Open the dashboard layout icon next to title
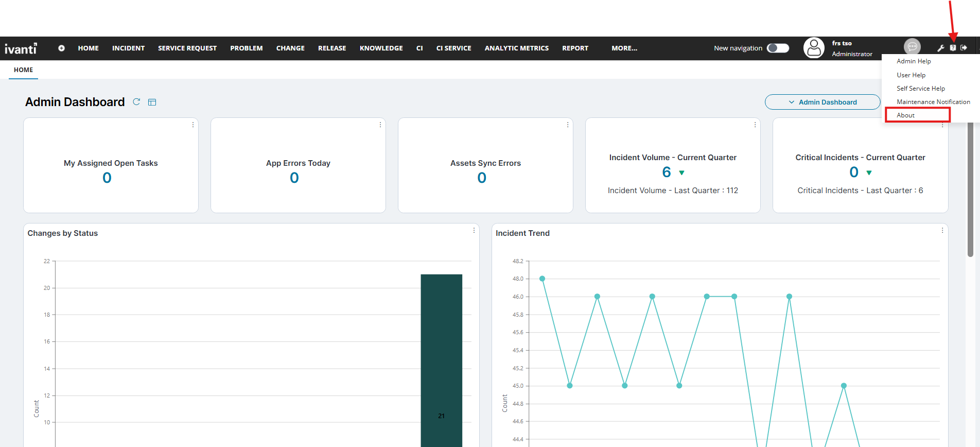 click(x=152, y=102)
